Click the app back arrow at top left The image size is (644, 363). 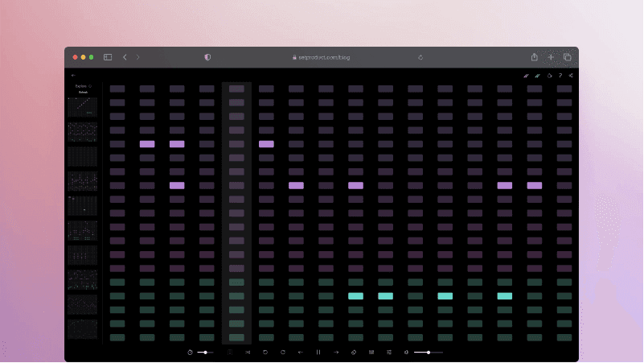click(73, 75)
